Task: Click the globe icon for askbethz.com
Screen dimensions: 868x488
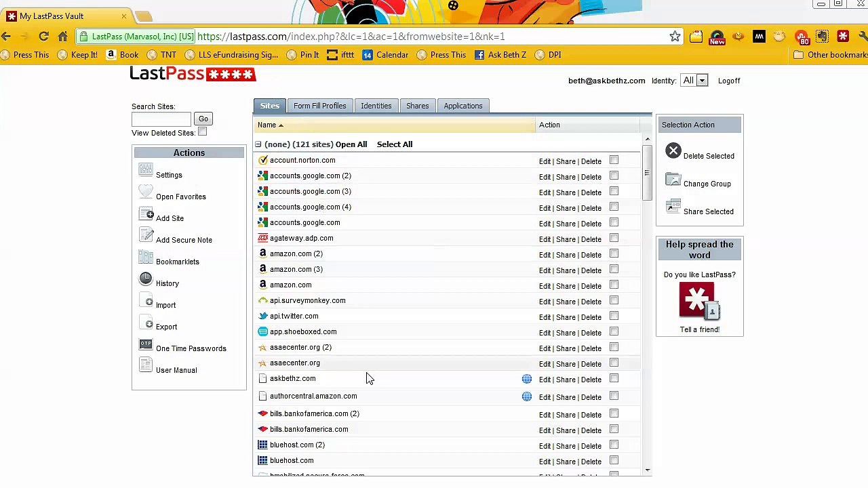Action: (x=527, y=379)
